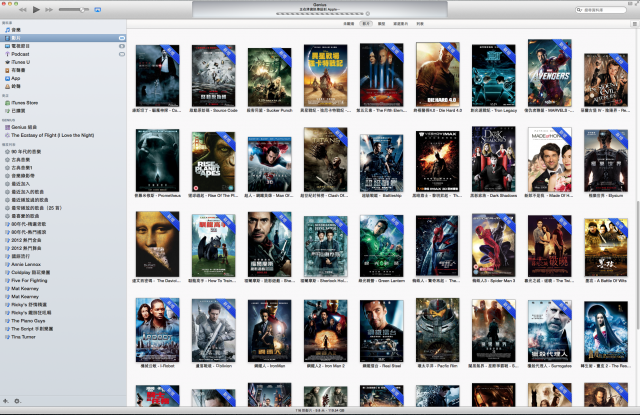The width and height of the screenshot is (640, 415).
Task: Click the download badge on the selected Movies row
Action: click(x=122, y=38)
